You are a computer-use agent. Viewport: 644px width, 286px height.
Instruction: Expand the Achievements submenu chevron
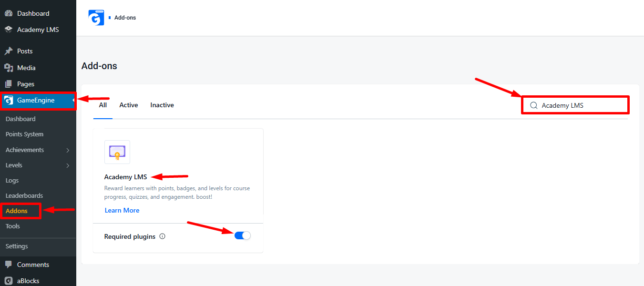68,150
